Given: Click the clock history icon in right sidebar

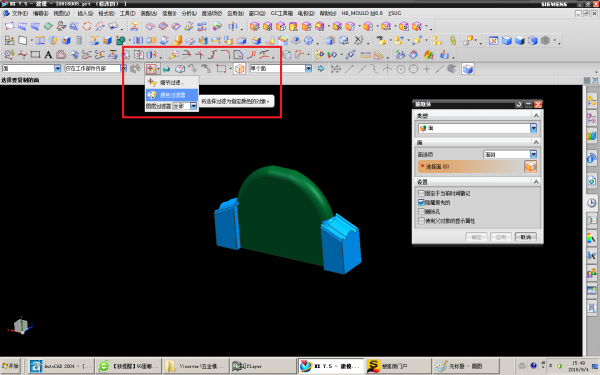Looking at the screenshot, I should click(592, 202).
